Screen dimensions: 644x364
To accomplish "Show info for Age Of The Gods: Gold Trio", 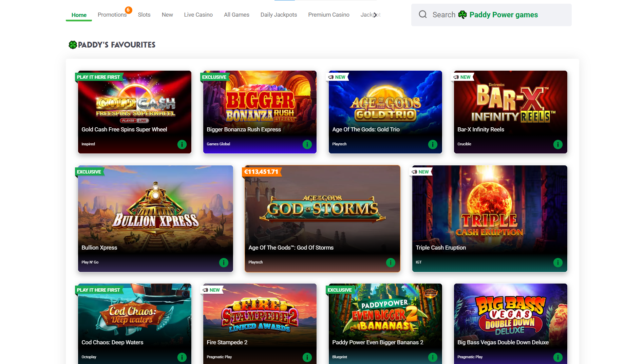I will [x=433, y=144].
